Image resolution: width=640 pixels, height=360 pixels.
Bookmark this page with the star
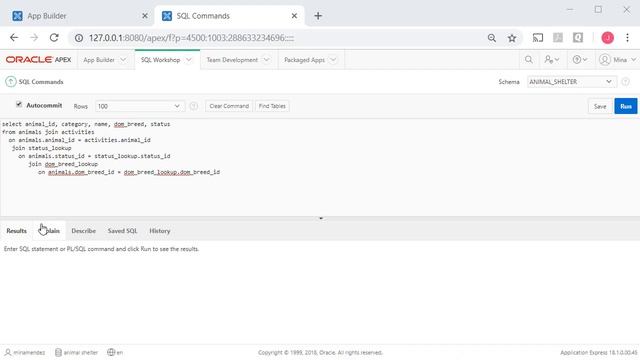(512, 38)
